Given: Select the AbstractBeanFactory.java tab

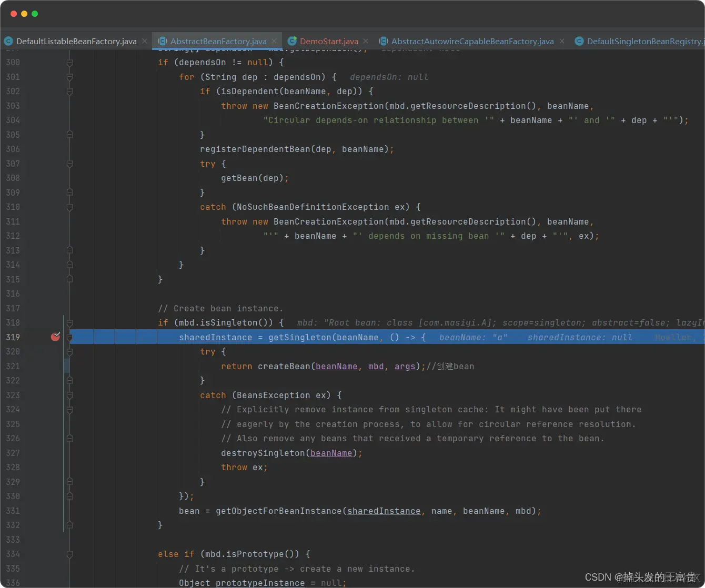Looking at the screenshot, I should click(x=218, y=41).
